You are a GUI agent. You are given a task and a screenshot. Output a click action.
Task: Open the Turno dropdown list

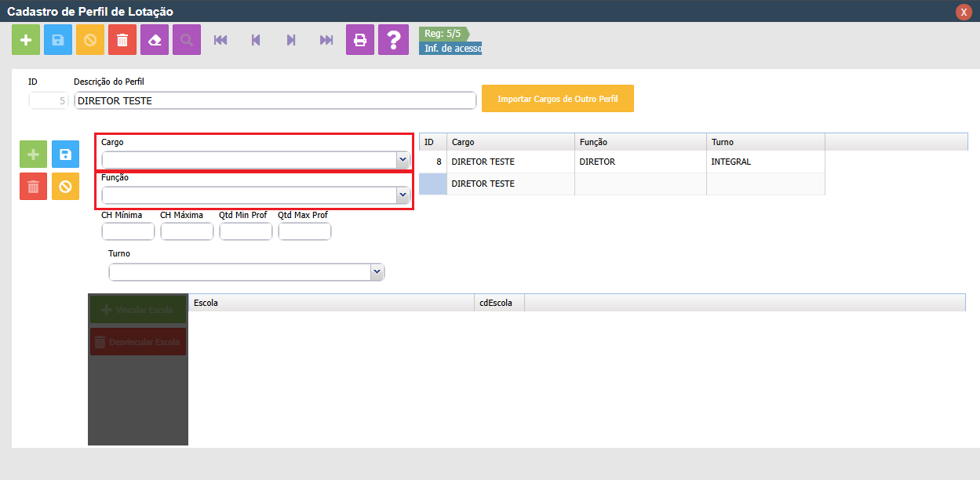point(377,272)
